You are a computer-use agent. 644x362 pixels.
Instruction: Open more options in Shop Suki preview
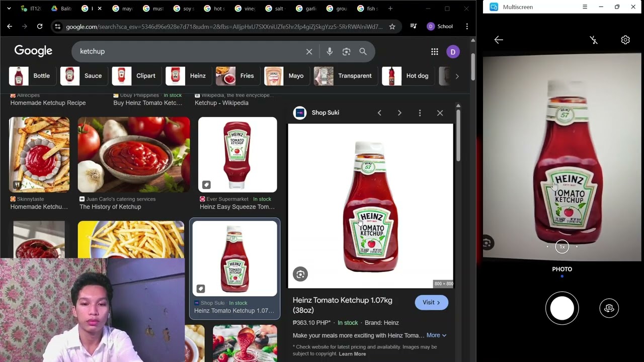(x=420, y=113)
